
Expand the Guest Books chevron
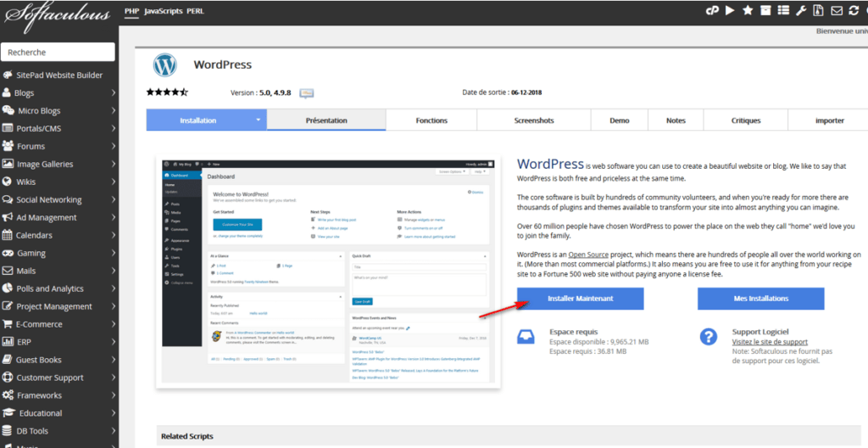[114, 359]
